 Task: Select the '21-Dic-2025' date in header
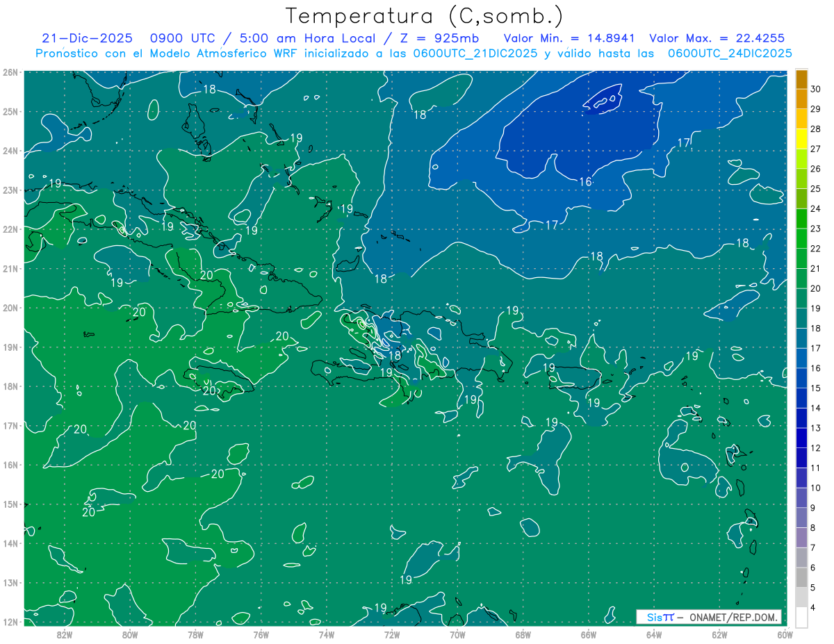(89, 38)
